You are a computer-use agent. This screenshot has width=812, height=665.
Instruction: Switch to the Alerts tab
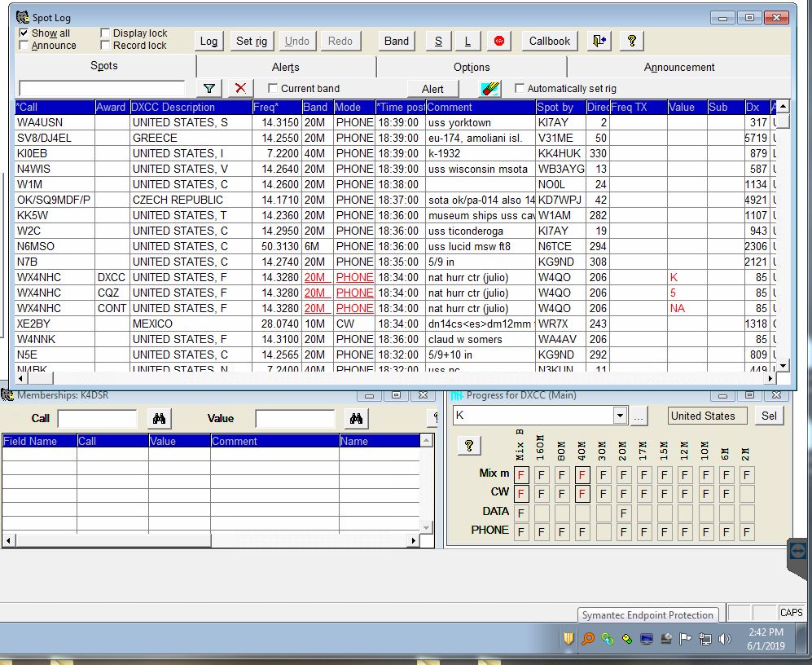click(x=285, y=67)
